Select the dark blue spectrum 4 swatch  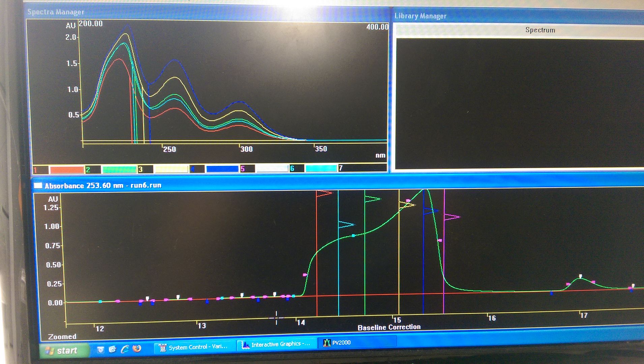tap(222, 169)
